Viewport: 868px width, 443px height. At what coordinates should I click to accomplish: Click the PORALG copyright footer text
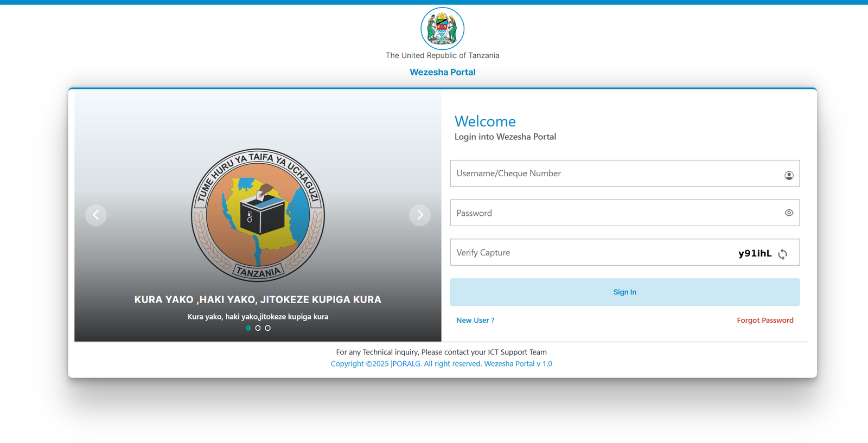coord(441,364)
